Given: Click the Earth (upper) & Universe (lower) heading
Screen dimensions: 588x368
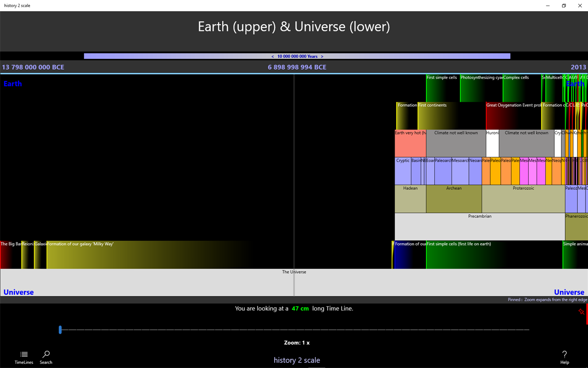Looking at the screenshot, I should coord(294,26).
